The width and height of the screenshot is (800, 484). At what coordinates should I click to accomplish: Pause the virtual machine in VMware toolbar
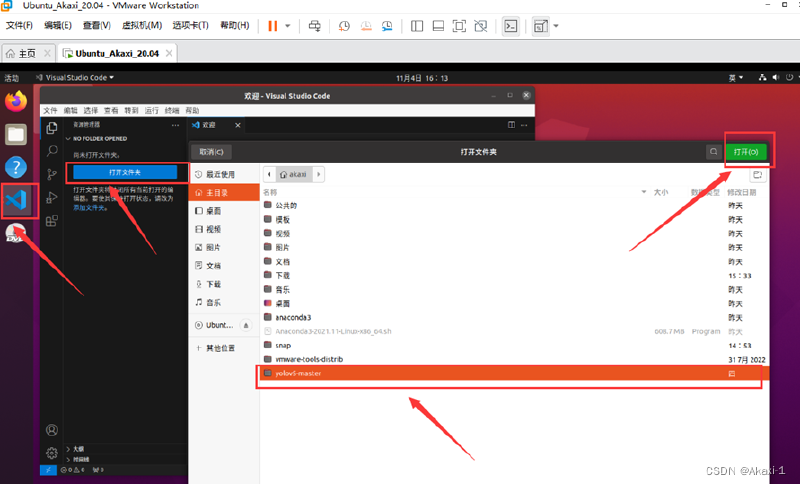click(273, 26)
